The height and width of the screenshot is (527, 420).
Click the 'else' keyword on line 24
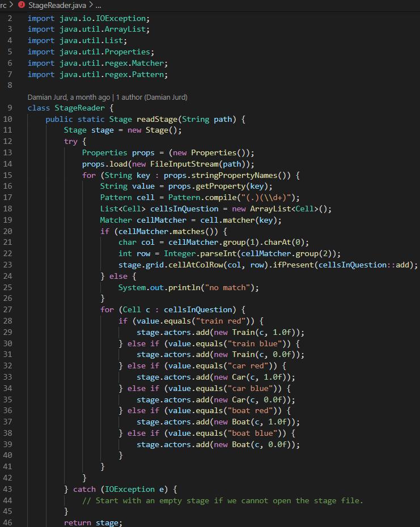[118, 277]
